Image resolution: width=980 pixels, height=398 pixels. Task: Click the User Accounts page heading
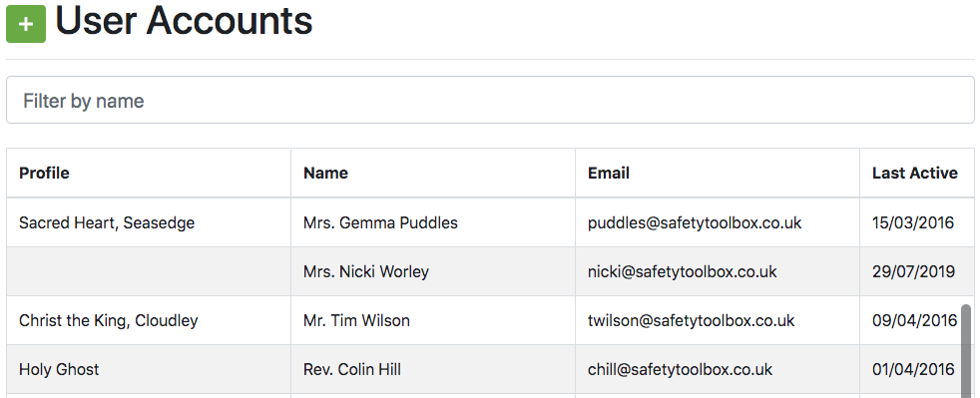click(x=184, y=21)
